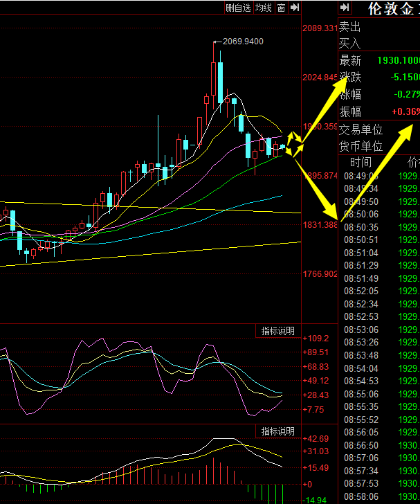420x504 pixels.
Task: Select the 08:58:06 tick row
Action: tap(382, 496)
